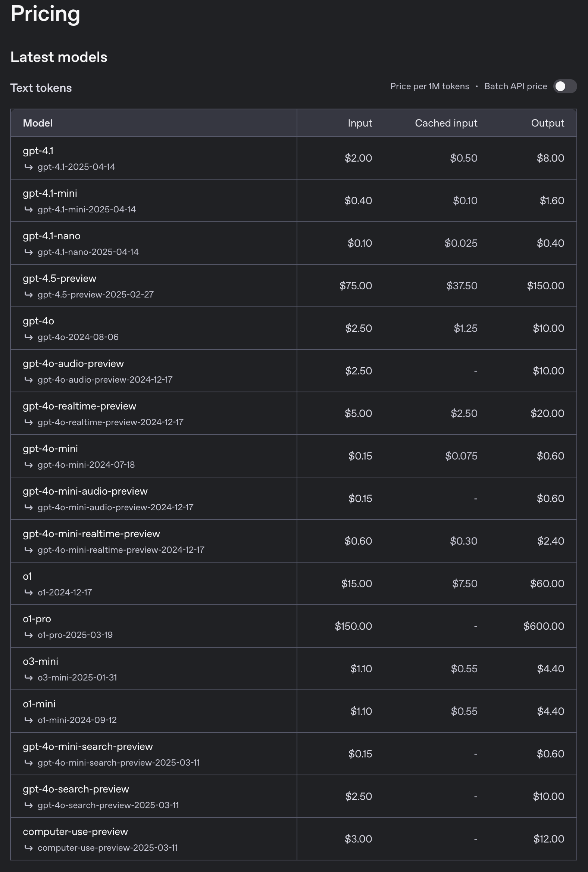The height and width of the screenshot is (872, 588).
Task: Click the Text tokens section heading
Action: coord(41,88)
